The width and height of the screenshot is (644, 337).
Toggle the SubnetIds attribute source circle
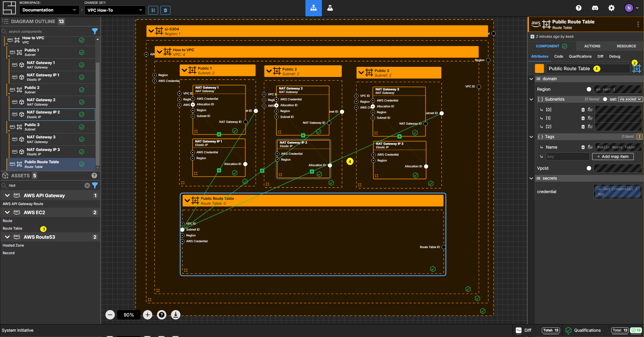[605, 99]
